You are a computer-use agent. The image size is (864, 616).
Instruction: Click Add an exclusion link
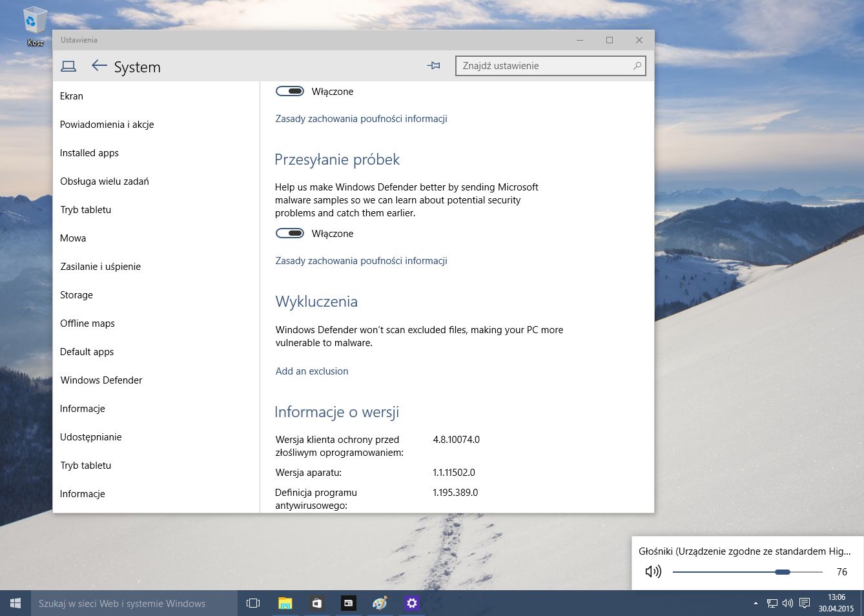[312, 371]
